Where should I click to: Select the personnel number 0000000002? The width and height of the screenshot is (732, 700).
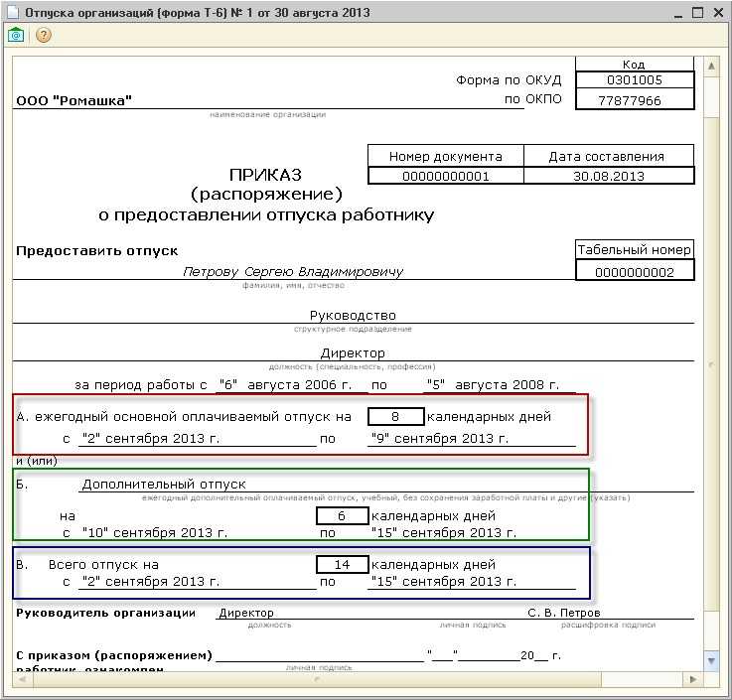coord(635,272)
